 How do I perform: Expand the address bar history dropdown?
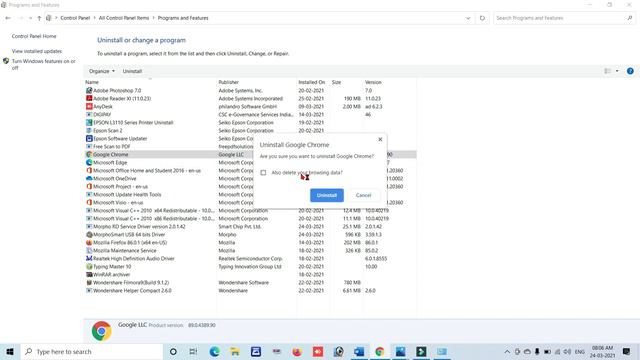point(468,18)
